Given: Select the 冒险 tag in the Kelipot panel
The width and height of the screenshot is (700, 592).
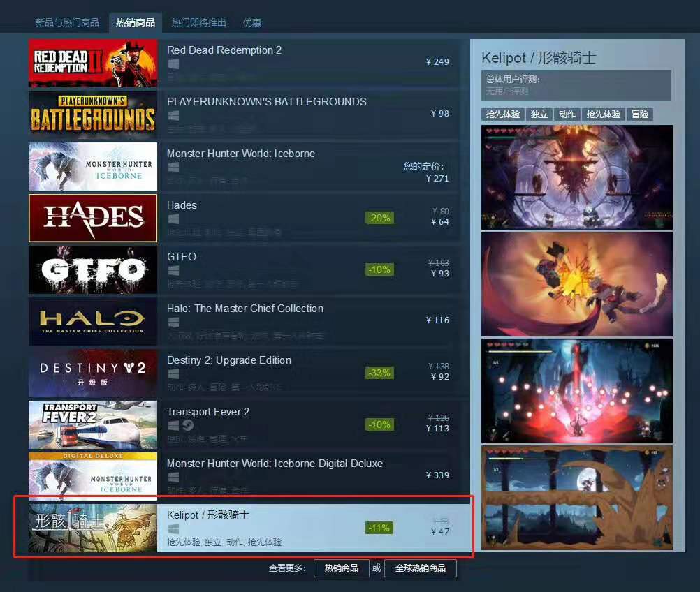Looking at the screenshot, I should (x=640, y=114).
